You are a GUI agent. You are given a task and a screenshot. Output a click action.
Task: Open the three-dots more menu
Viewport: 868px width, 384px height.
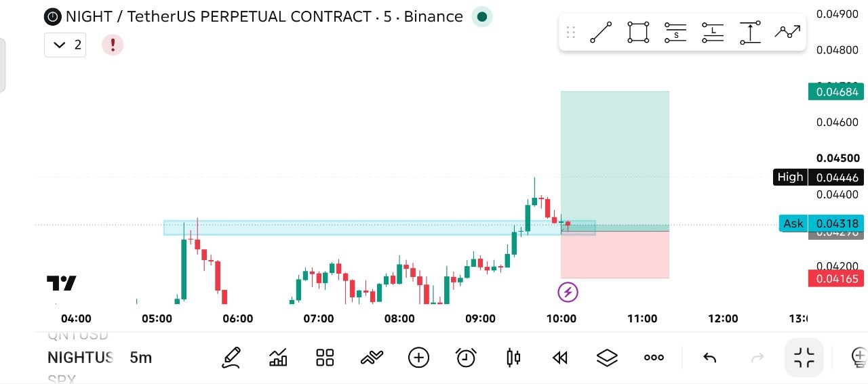pyautogui.click(x=654, y=358)
